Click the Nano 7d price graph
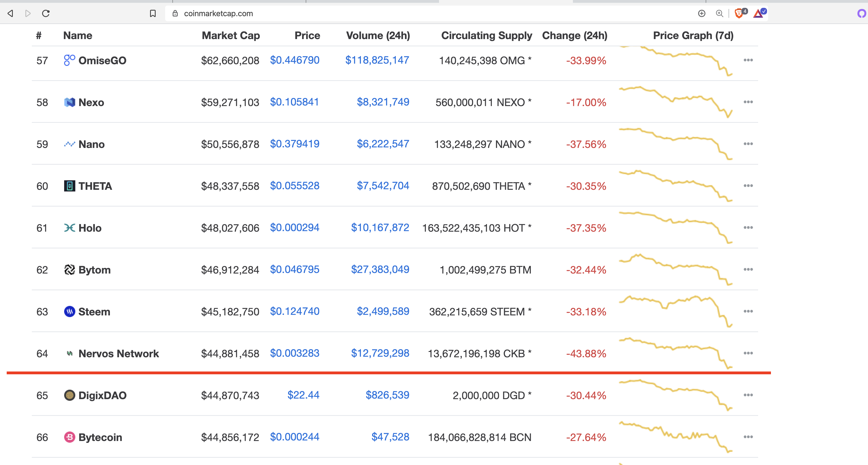Screen dimensions: 868x465 [x=676, y=144]
